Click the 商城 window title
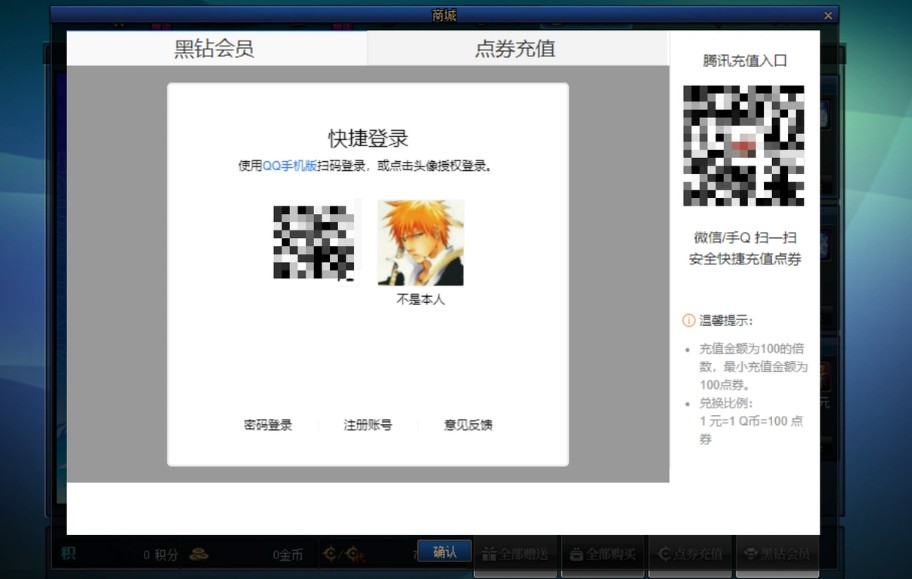The image size is (912, 579). 444,15
